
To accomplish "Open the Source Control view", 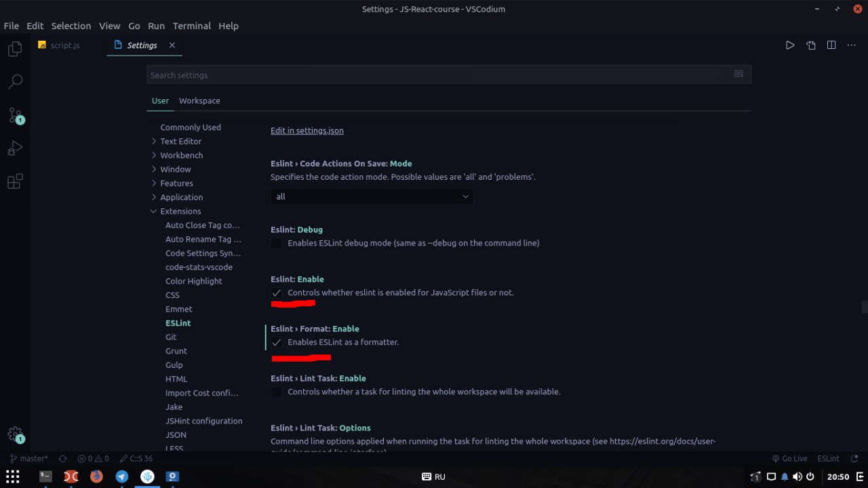I will [16, 115].
